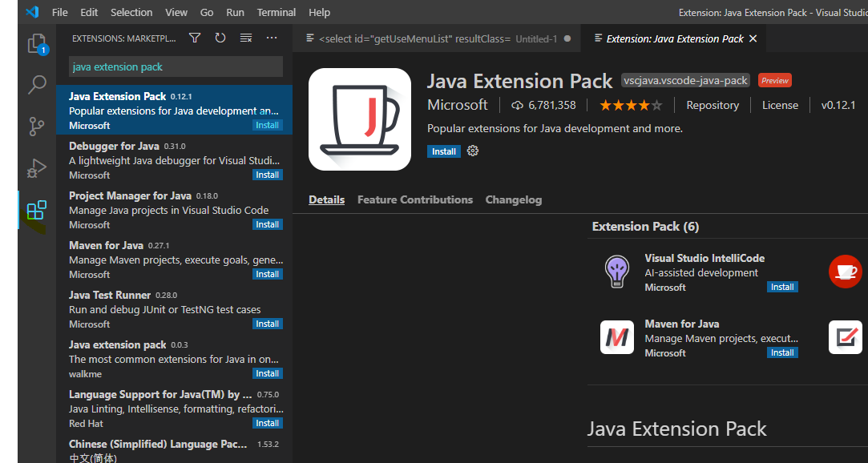Close the Extension: Java Extension Pack tab
The height and width of the screenshot is (463, 868).
click(753, 38)
